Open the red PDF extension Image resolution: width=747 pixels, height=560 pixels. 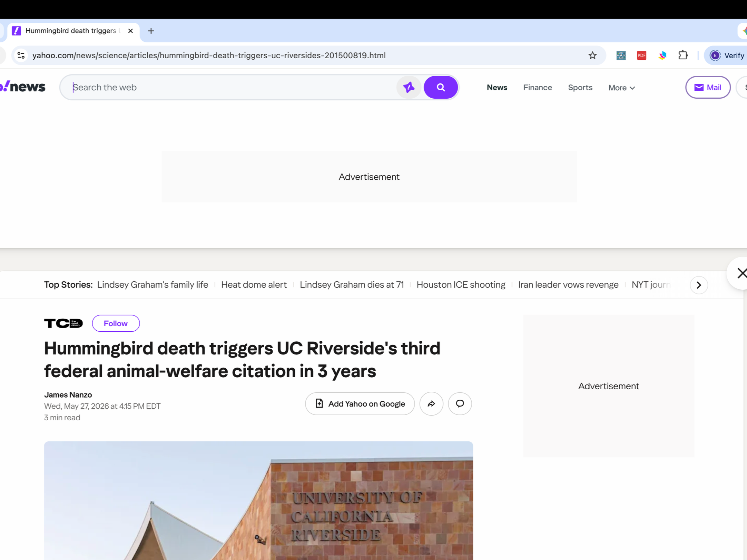641,56
